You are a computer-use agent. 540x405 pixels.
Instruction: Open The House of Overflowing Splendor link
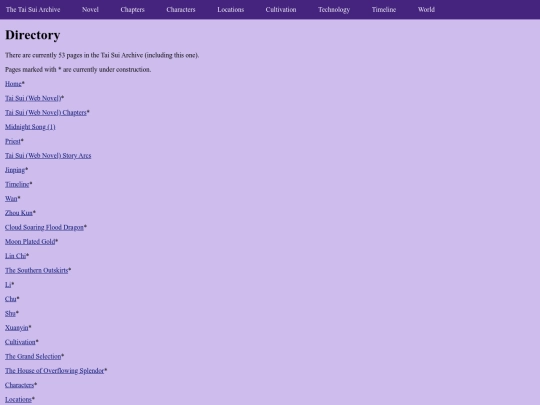pos(54,371)
